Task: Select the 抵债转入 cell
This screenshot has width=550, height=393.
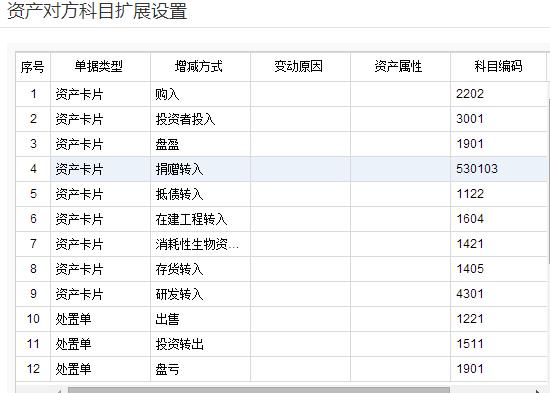Action: (200, 194)
